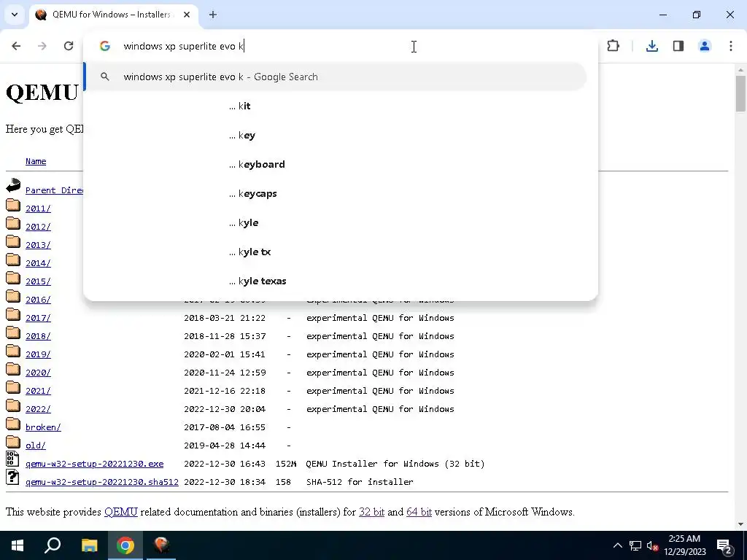Open the notification center icon
This screenshot has height=560, width=747.
[724, 546]
